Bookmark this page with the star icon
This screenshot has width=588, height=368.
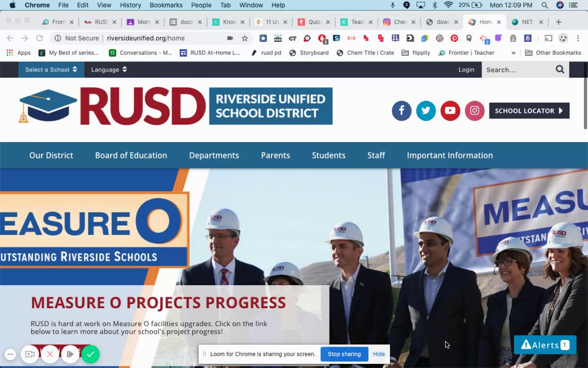245,38
